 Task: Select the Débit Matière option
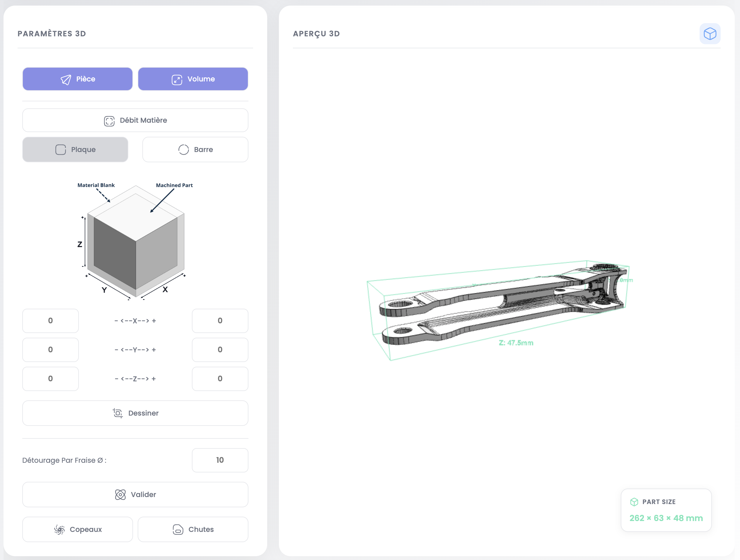[x=135, y=120]
